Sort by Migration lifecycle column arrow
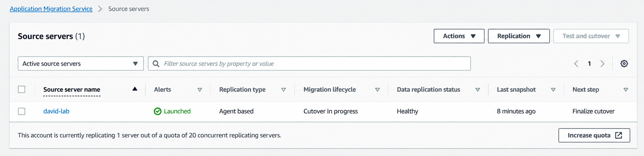The image size is (644, 156). [378, 90]
